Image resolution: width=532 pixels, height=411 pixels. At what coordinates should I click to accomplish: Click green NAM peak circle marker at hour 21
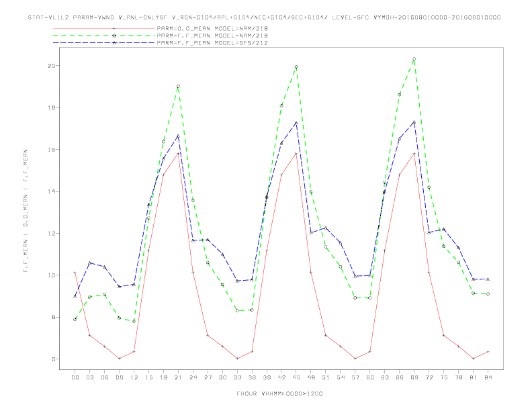[178, 87]
